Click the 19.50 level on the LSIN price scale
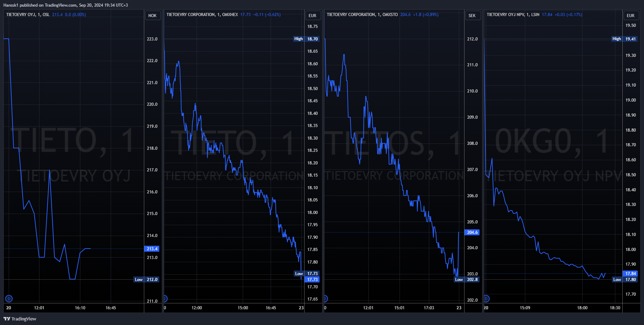Viewport: 644px width, 325px height. pos(631,25)
